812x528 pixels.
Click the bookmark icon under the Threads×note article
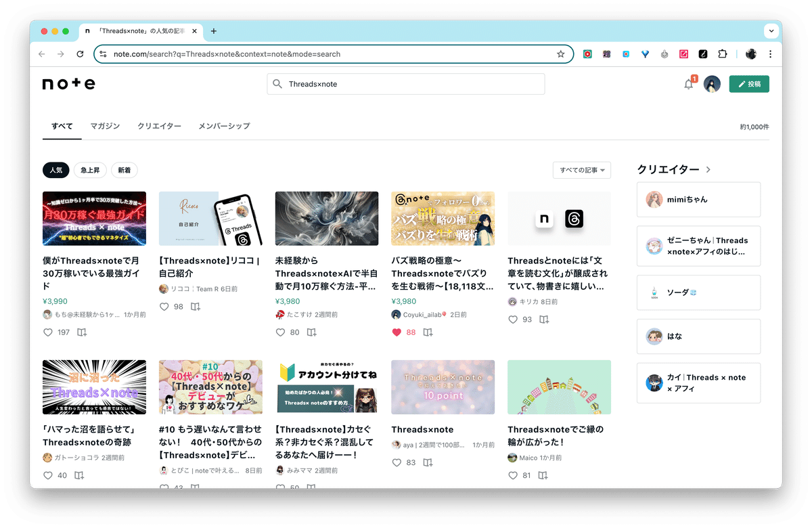pos(428,462)
